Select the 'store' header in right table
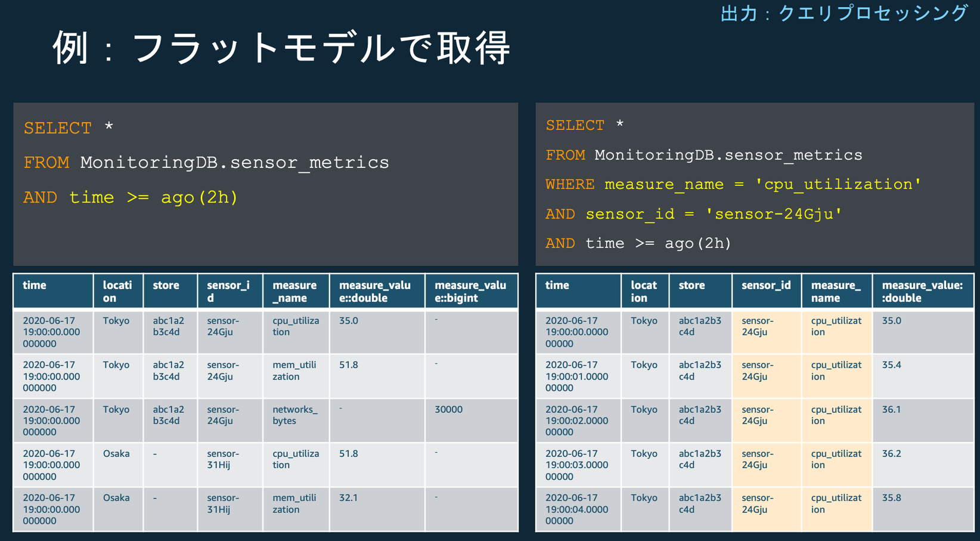The width and height of the screenshot is (980, 541). tap(691, 285)
